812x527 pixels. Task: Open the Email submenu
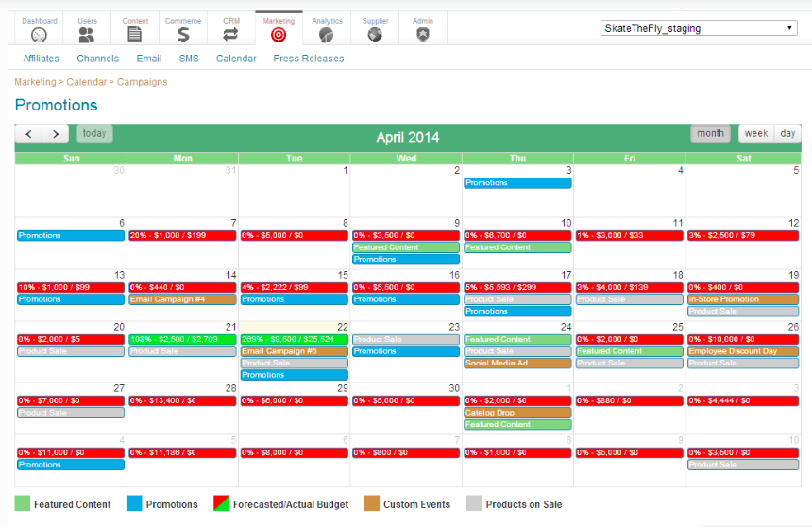[149, 59]
